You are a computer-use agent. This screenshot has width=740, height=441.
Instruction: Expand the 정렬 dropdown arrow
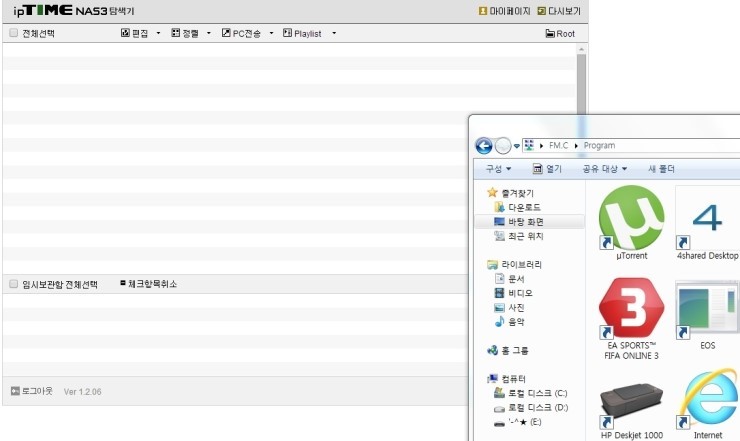pyautogui.click(x=209, y=33)
